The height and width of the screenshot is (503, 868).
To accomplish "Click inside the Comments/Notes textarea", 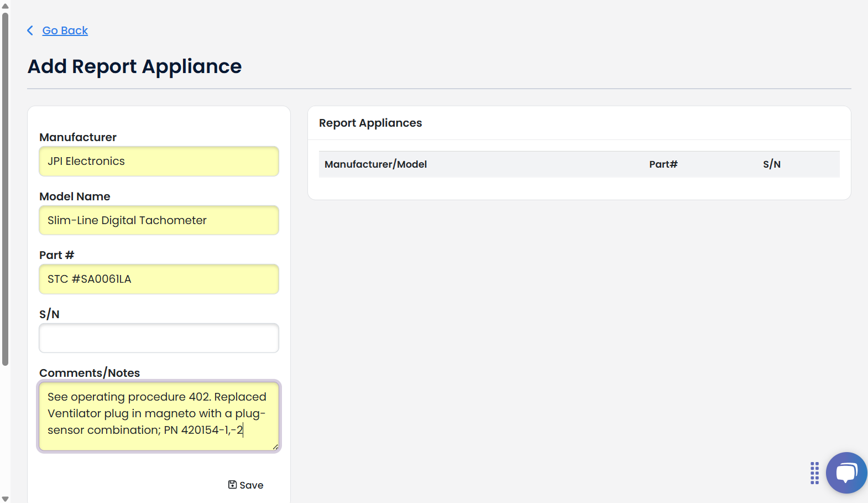I will click(159, 416).
